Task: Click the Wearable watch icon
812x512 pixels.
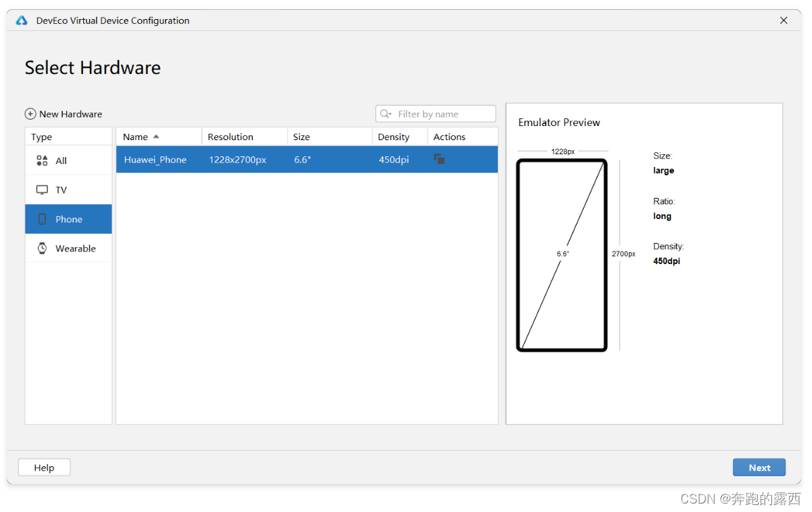Action: coord(42,249)
